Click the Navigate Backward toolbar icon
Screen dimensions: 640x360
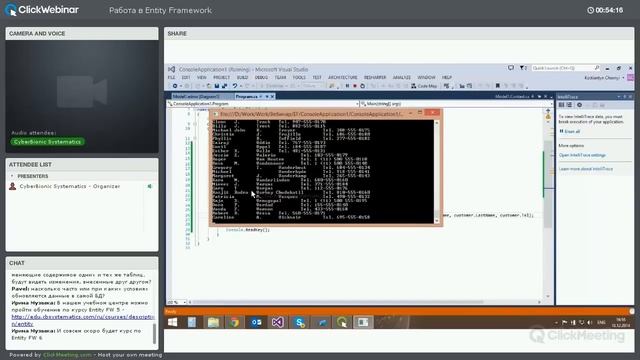tap(175, 86)
